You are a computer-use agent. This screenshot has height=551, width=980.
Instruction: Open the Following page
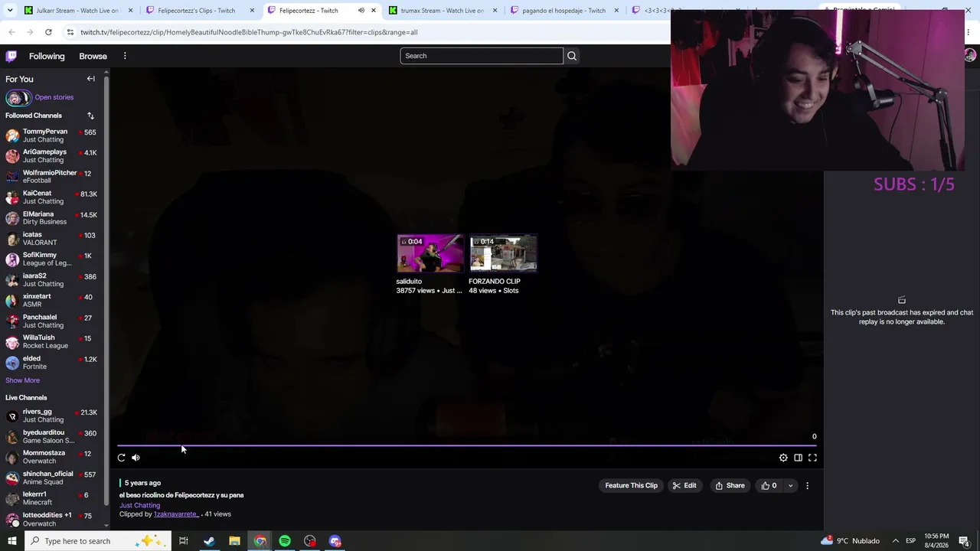pos(47,56)
